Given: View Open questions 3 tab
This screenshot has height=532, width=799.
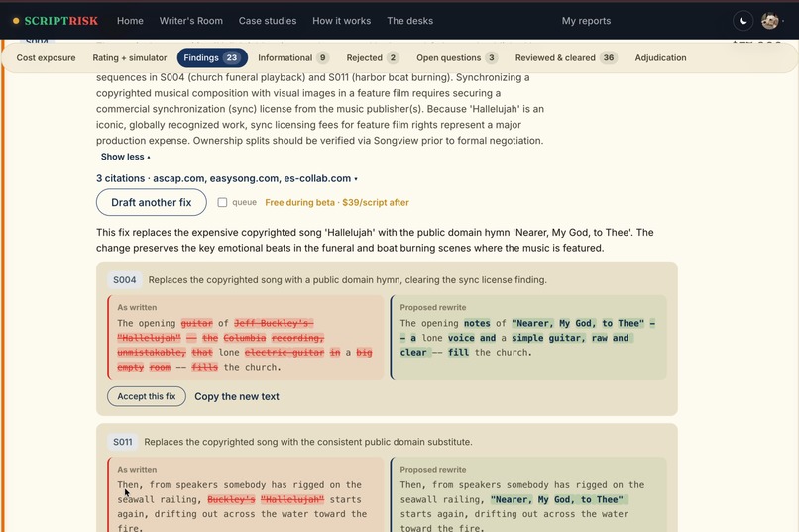Looking at the screenshot, I should pyautogui.click(x=456, y=58).
